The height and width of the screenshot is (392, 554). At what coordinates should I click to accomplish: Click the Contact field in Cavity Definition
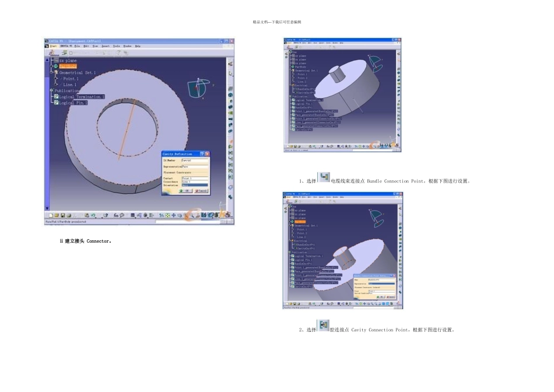[x=195, y=178]
